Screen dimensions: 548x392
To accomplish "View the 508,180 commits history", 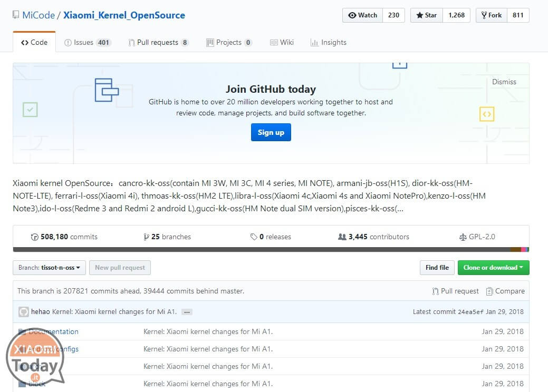I will tap(64, 237).
